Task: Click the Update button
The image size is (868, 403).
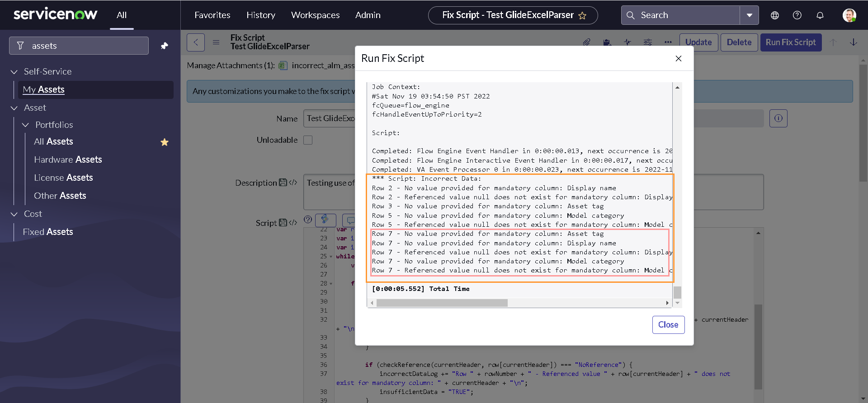Action: pyautogui.click(x=698, y=42)
